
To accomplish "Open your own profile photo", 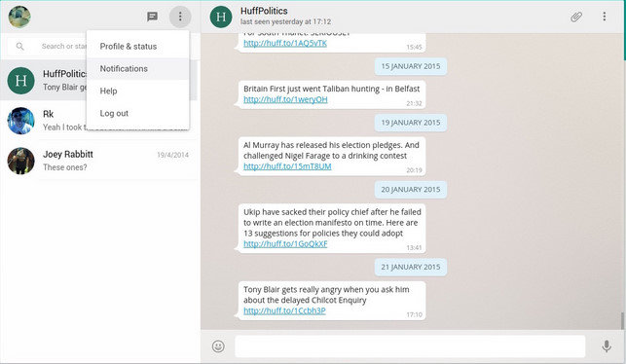I will click(19, 17).
